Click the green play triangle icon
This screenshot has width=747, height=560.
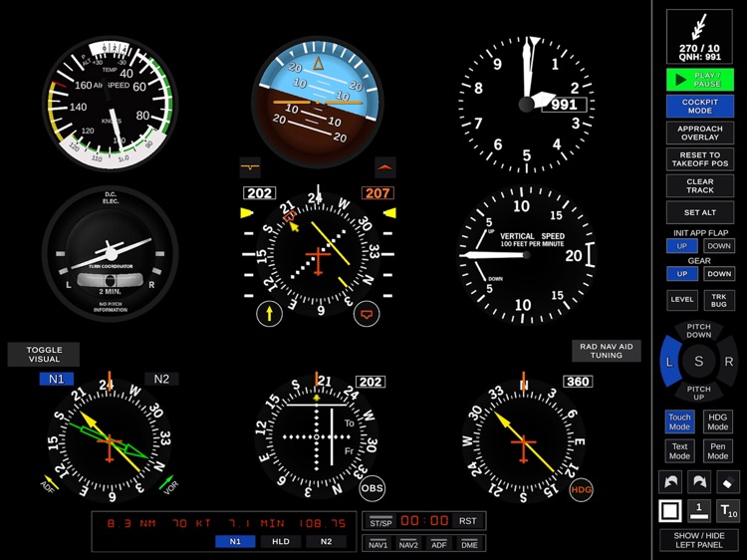[681, 80]
